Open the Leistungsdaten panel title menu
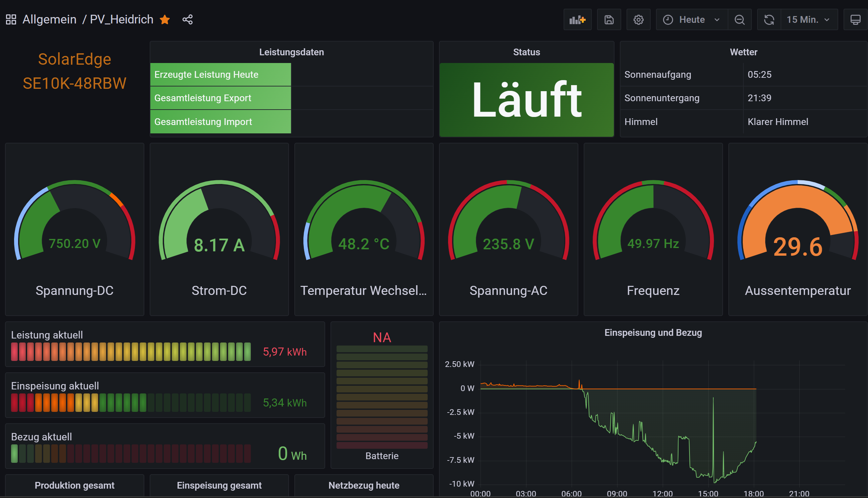 291,52
